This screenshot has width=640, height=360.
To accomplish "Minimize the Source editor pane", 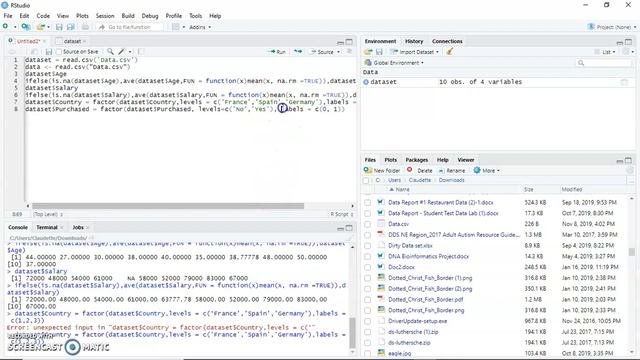I will [x=340, y=42].
